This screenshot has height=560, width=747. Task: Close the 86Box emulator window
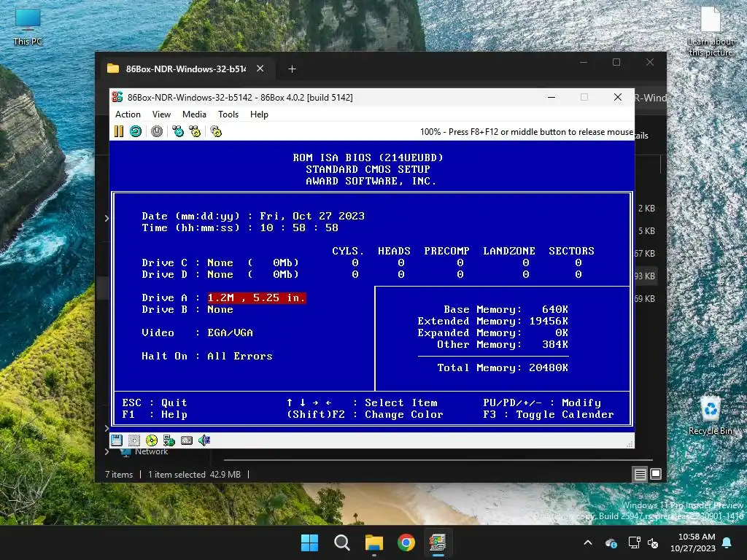(618, 97)
